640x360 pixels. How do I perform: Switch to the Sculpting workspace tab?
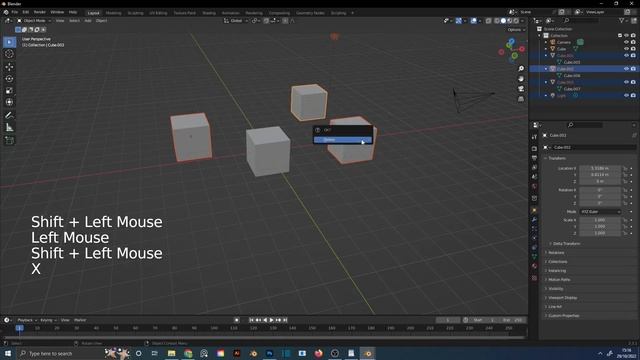136,13
